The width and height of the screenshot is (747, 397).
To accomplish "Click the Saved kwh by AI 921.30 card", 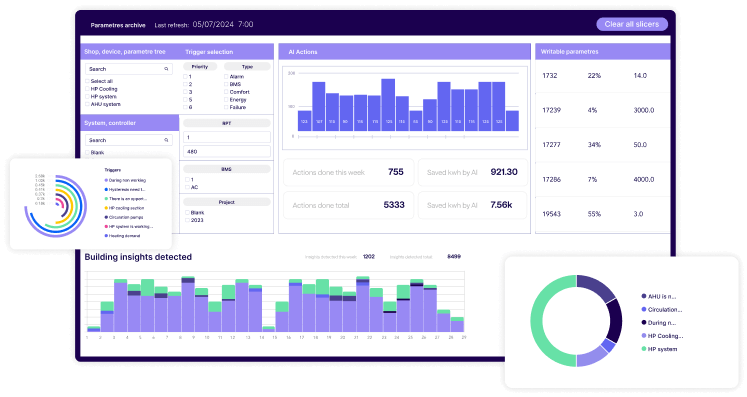I will pyautogui.click(x=473, y=172).
